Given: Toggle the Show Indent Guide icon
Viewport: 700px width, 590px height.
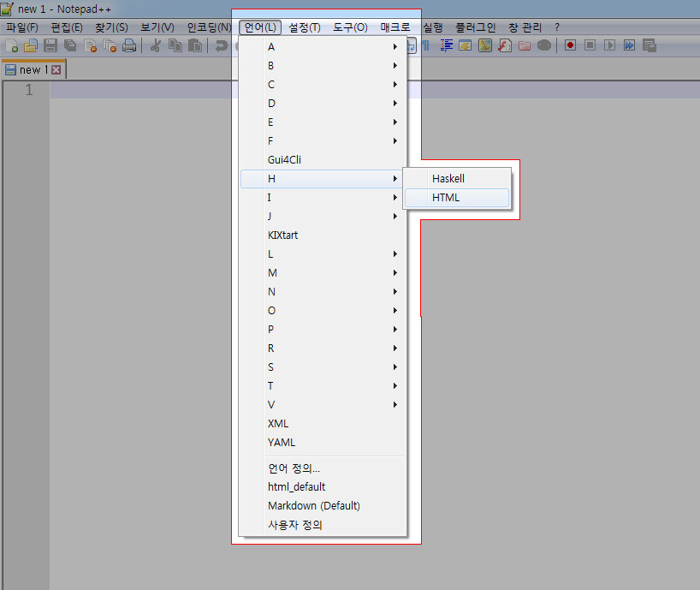Looking at the screenshot, I should point(446,45).
